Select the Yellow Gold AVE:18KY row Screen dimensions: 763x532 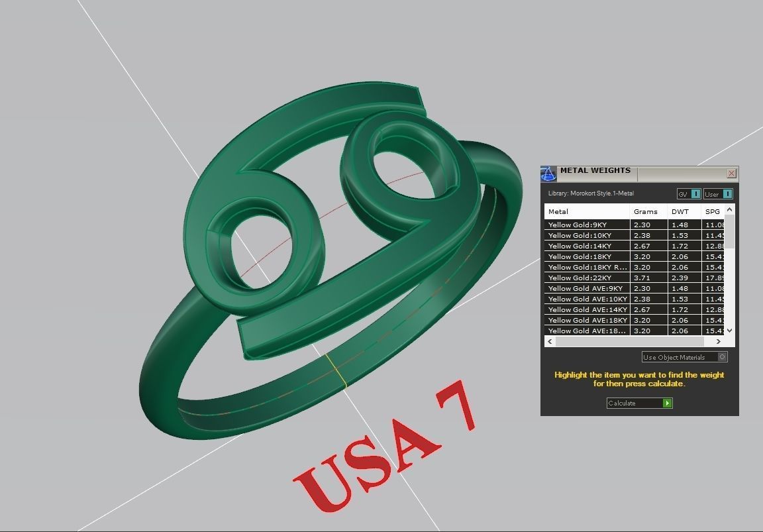point(634,320)
